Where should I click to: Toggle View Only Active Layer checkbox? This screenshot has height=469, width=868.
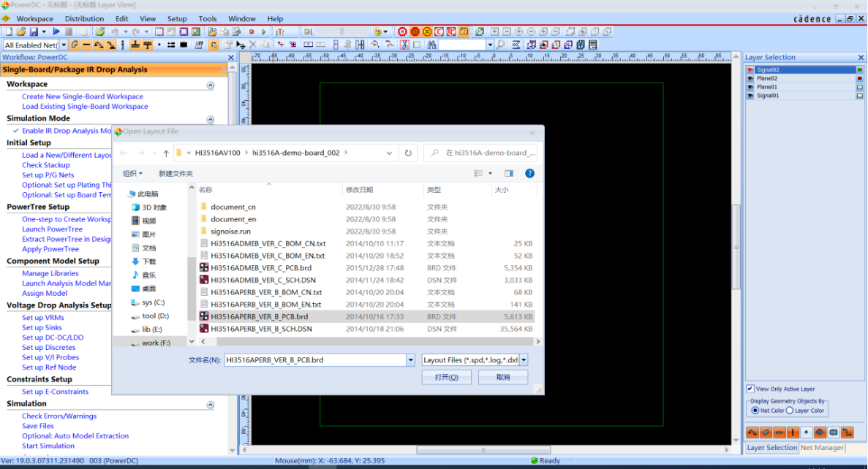[750, 389]
